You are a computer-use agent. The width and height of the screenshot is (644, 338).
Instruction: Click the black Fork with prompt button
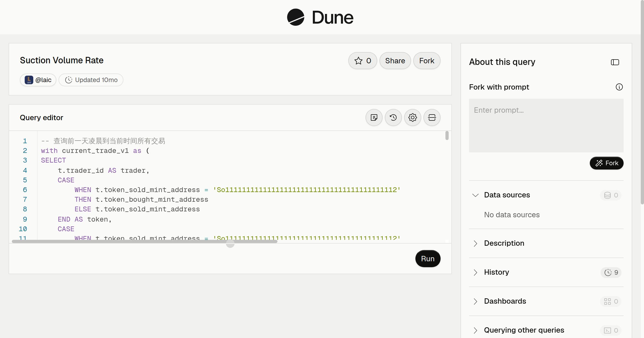606,163
